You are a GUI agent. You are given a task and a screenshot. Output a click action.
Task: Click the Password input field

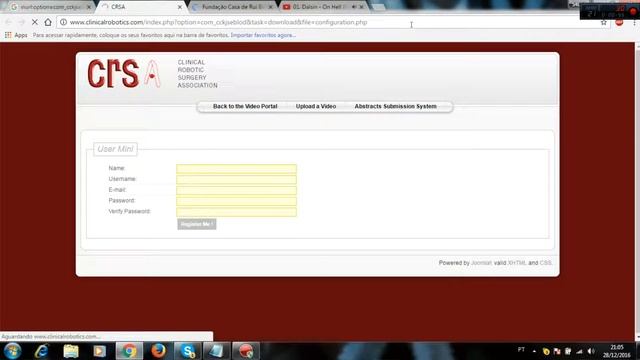click(x=236, y=201)
